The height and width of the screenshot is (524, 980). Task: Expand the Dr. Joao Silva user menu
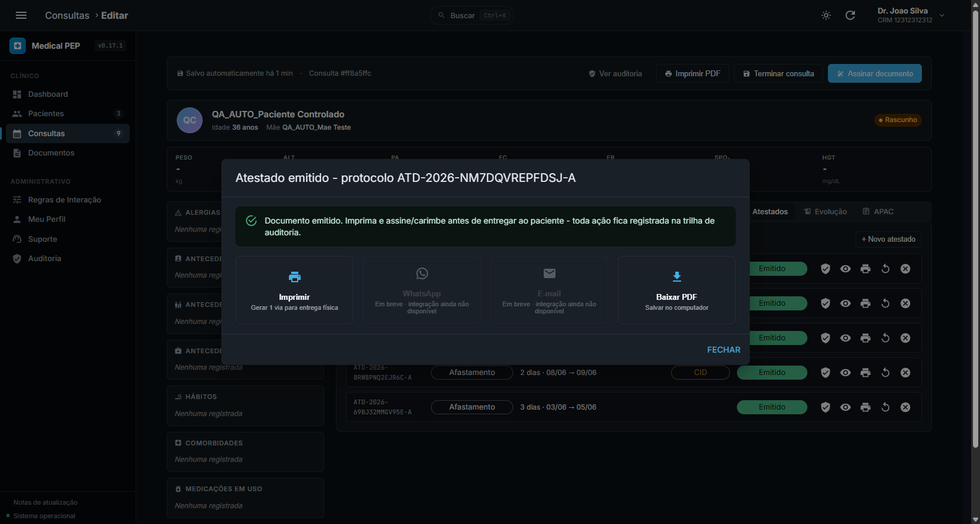[911, 15]
